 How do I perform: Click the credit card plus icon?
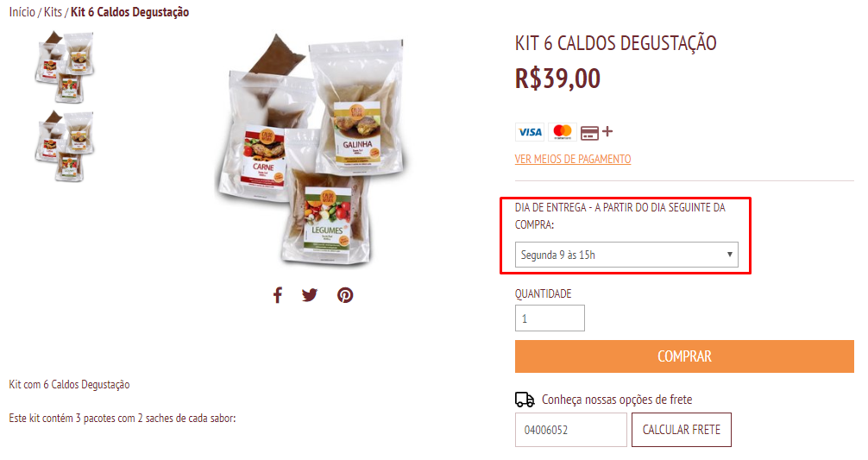tap(597, 132)
